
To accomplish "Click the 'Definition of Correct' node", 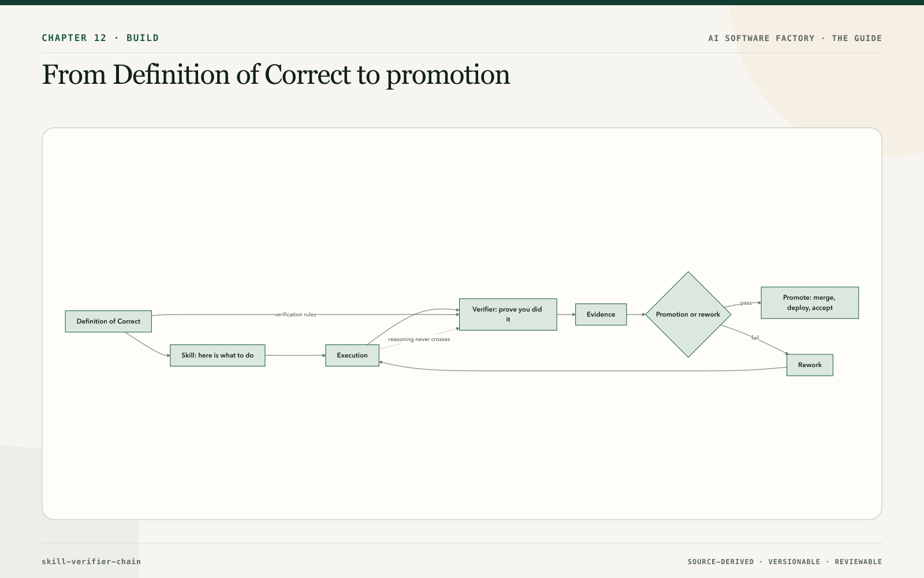I will [109, 321].
